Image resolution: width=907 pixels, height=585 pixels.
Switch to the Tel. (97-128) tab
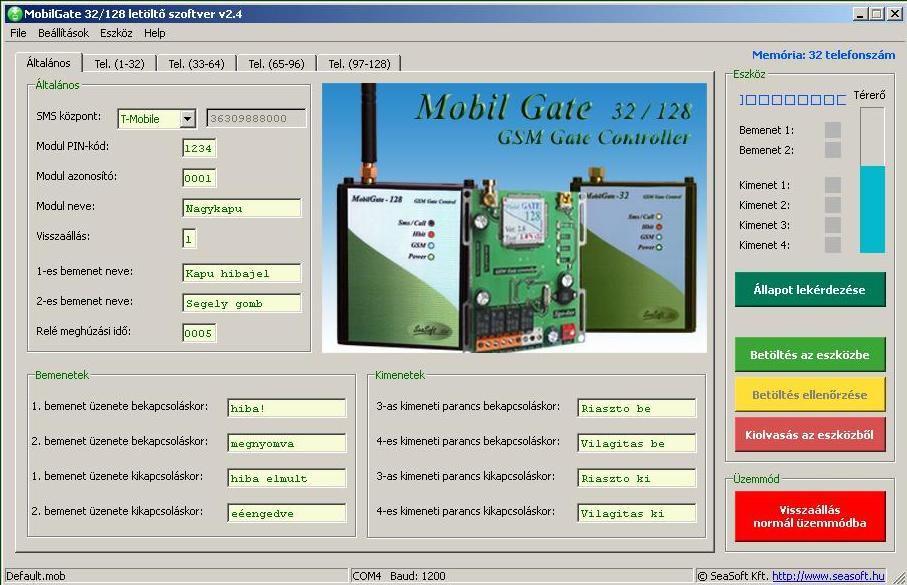[359, 64]
